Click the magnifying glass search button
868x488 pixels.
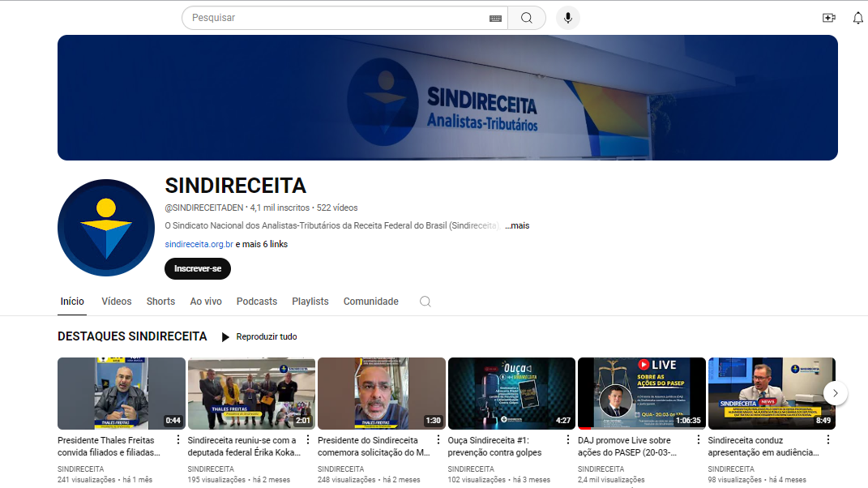tap(527, 18)
